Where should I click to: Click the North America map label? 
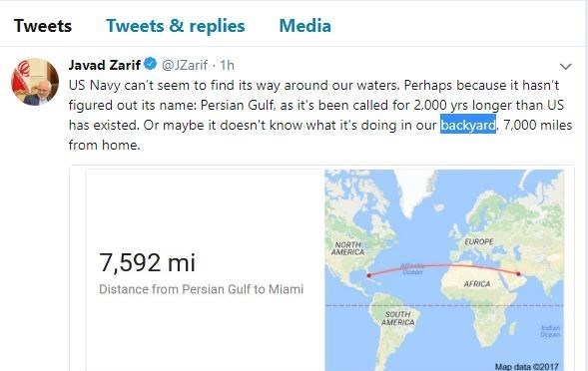347,248
